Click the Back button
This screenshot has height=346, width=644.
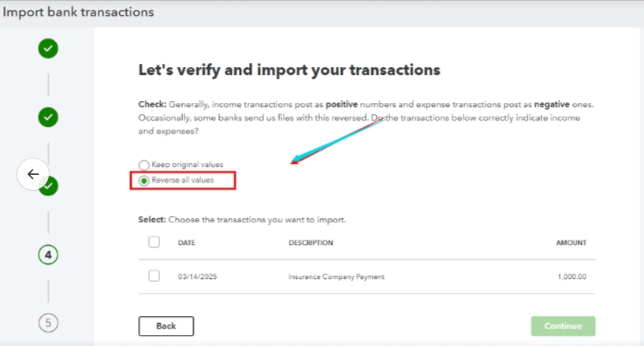point(166,326)
